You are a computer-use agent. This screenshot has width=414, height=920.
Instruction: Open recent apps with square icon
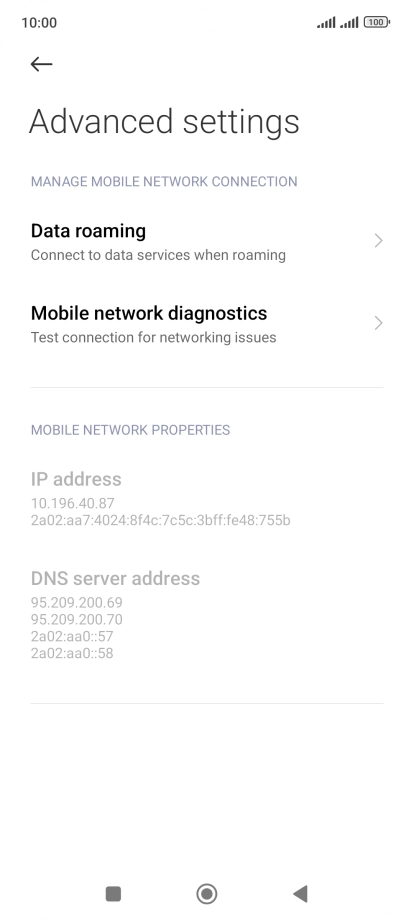pos(113,894)
